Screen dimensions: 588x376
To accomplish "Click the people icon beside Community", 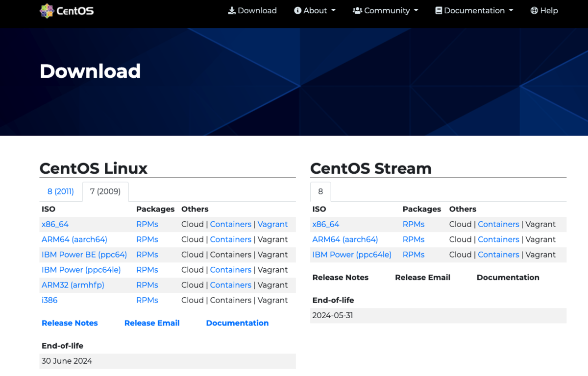I will 357,11.
